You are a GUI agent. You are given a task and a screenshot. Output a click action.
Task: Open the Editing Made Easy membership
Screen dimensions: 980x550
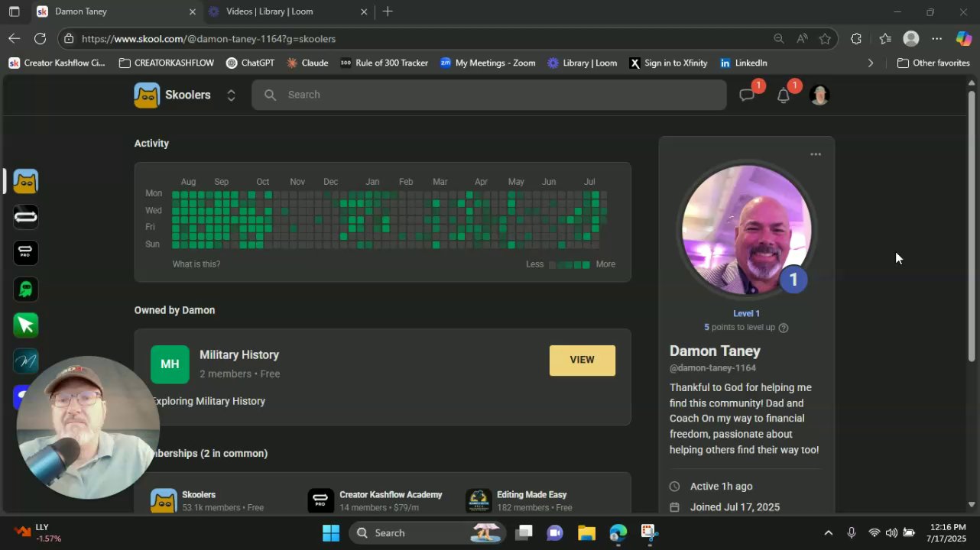point(520,500)
